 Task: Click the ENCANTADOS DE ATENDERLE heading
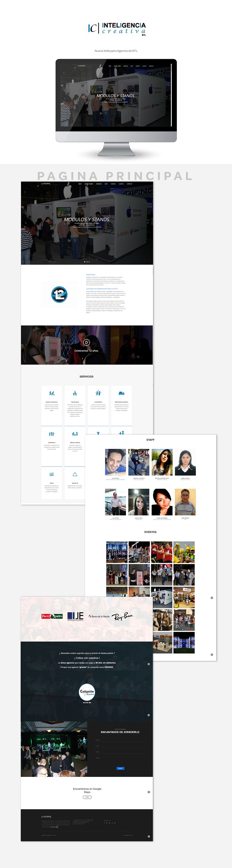pyautogui.click(x=120, y=732)
